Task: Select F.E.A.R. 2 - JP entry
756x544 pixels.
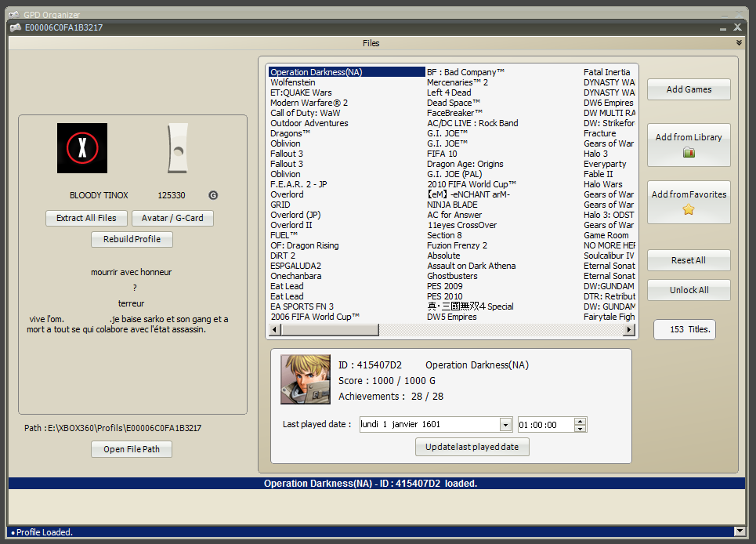Action: [298, 184]
